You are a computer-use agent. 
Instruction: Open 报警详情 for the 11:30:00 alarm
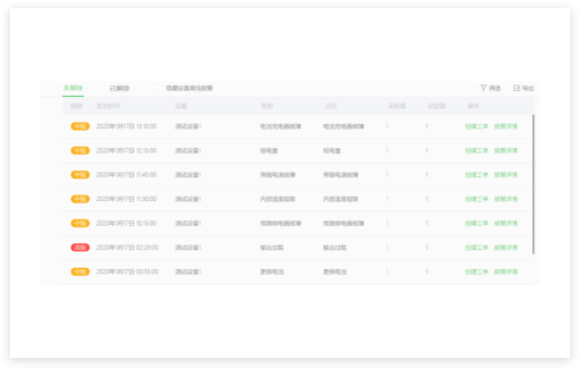506,199
